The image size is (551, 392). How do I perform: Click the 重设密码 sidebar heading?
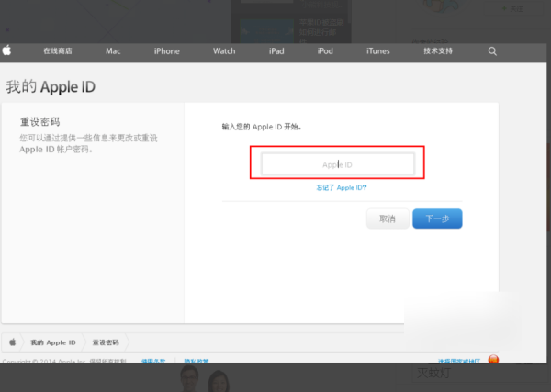coord(39,122)
